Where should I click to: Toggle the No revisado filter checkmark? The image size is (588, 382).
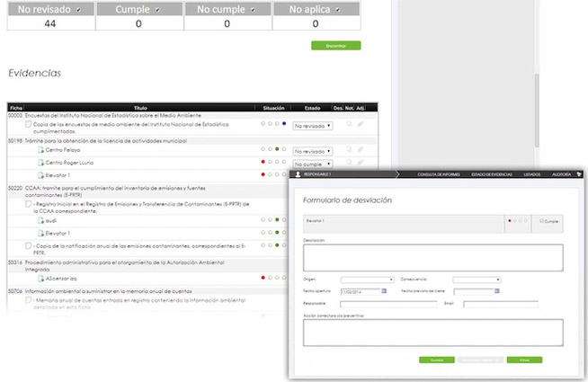pos(79,9)
